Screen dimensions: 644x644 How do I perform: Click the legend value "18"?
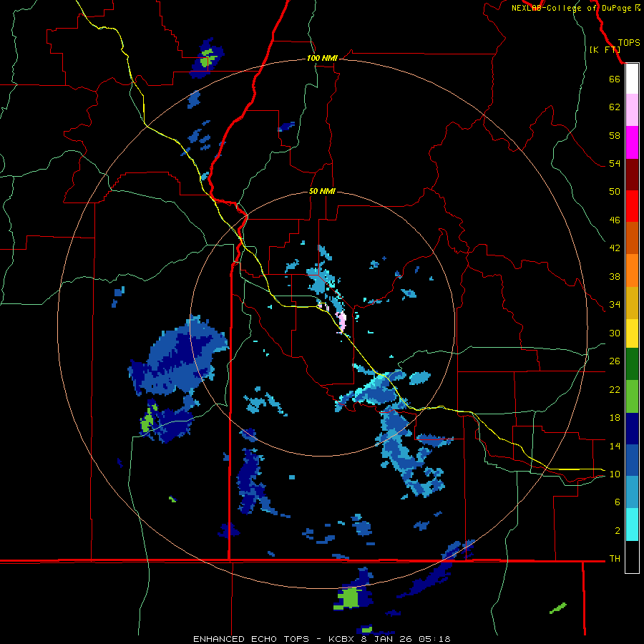point(615,418)
